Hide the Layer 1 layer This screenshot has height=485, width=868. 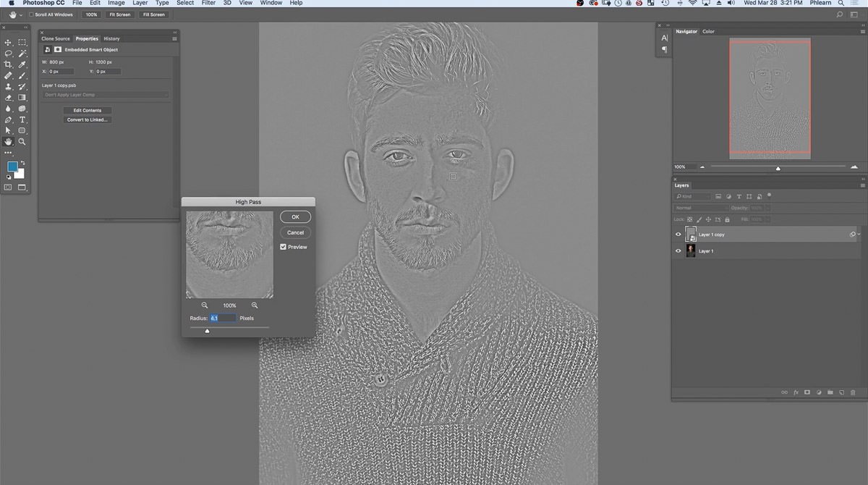(678, 251)
